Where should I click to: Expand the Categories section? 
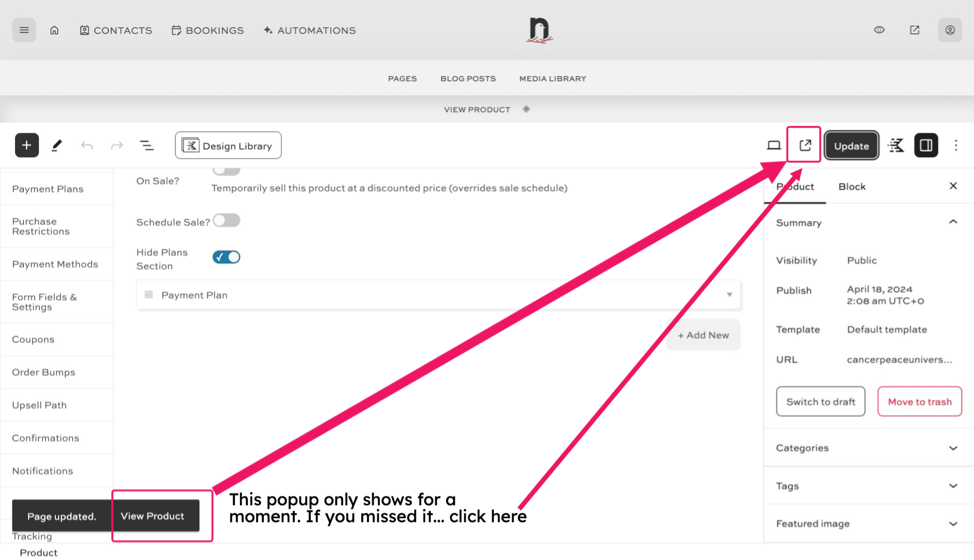coord(953,448)
